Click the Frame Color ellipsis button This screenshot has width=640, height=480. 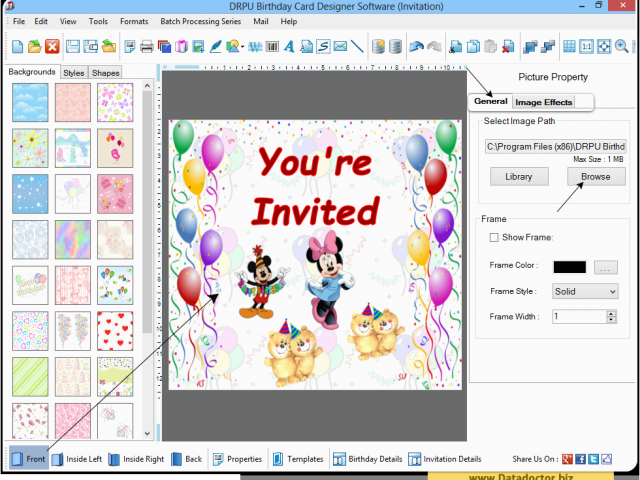[x=606, y=268]
